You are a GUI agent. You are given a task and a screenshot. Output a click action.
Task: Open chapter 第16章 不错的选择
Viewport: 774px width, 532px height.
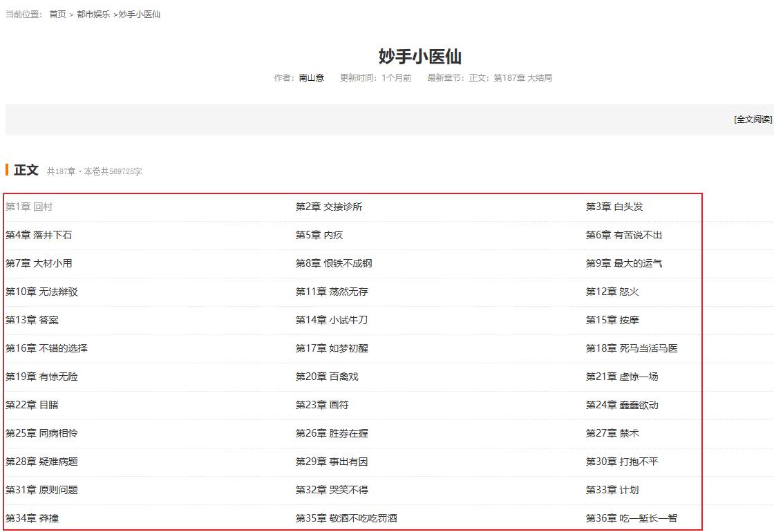tap(46, 348)
